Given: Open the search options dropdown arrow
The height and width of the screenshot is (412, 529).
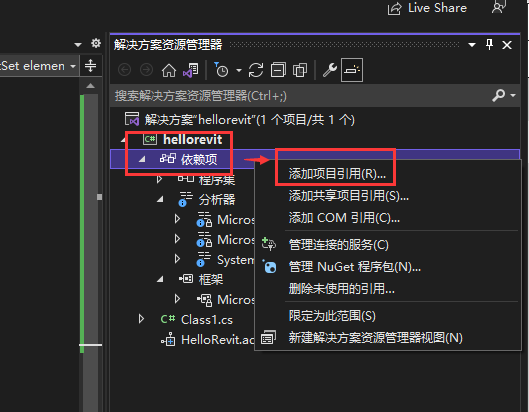Looking at the screenshot, I should (x=513, y=96).
